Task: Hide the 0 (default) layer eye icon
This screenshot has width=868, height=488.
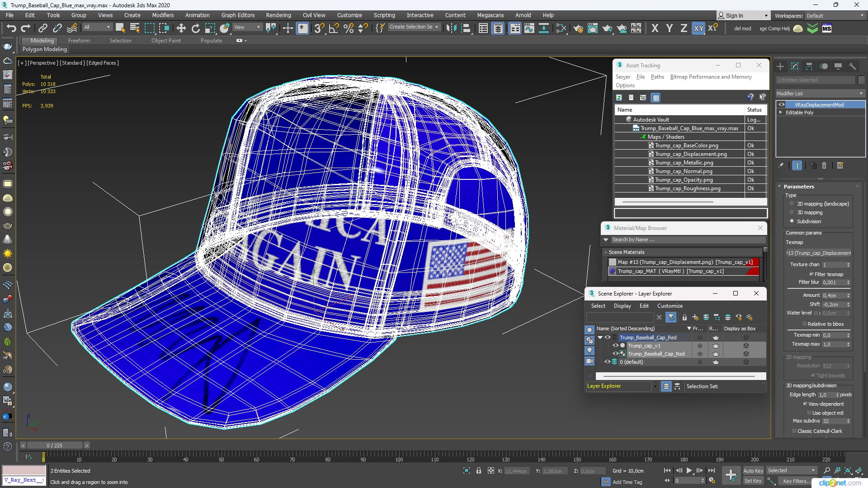Action: coord(608,361)
